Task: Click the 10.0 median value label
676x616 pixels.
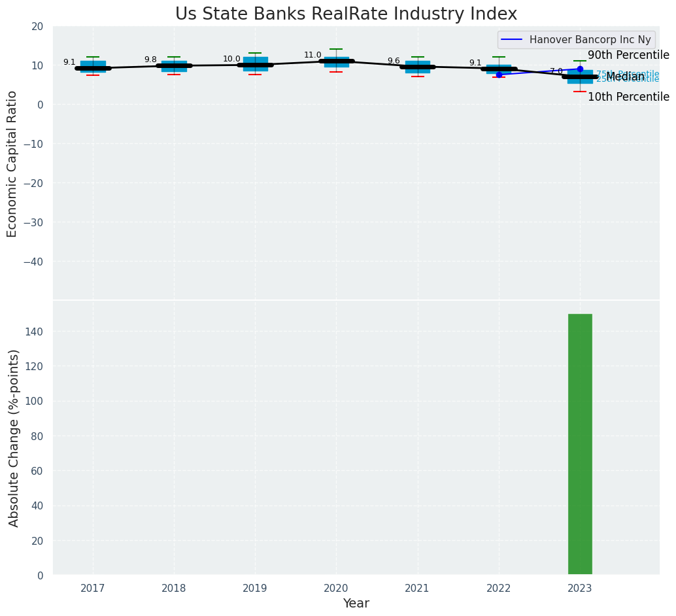Action: point(231,59)
